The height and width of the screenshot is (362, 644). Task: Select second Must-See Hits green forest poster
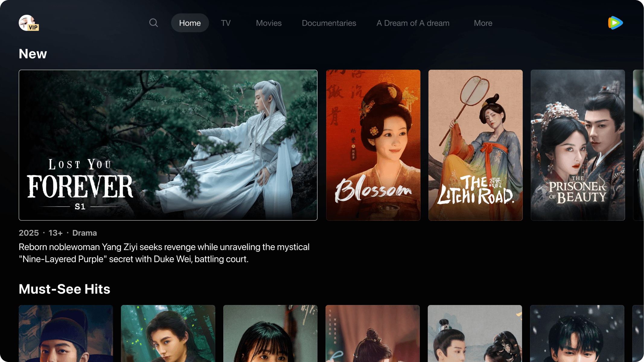(168, 333)
